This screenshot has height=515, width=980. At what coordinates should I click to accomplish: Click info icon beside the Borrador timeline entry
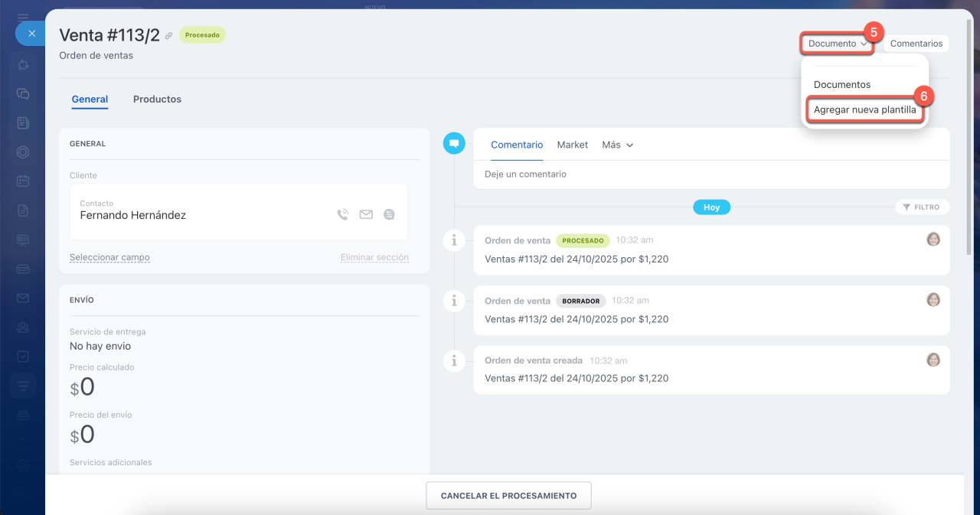[454, 301]
